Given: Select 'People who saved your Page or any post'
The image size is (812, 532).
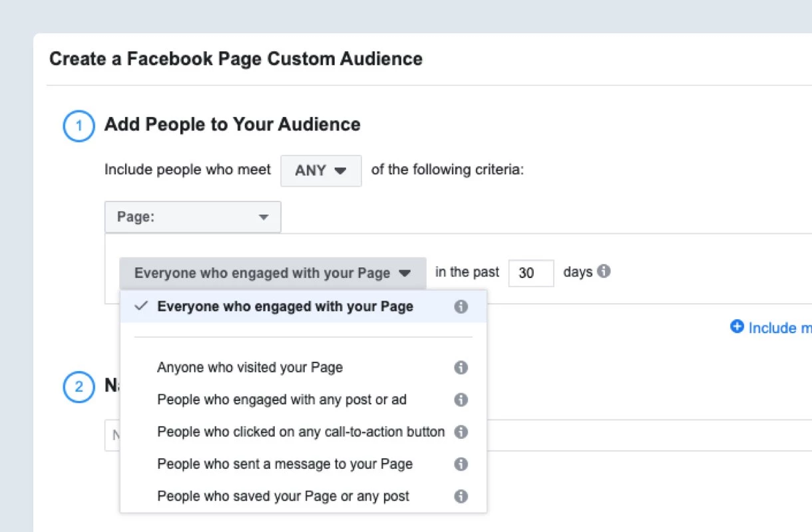Looking at the screenshot, I should 283,496.
